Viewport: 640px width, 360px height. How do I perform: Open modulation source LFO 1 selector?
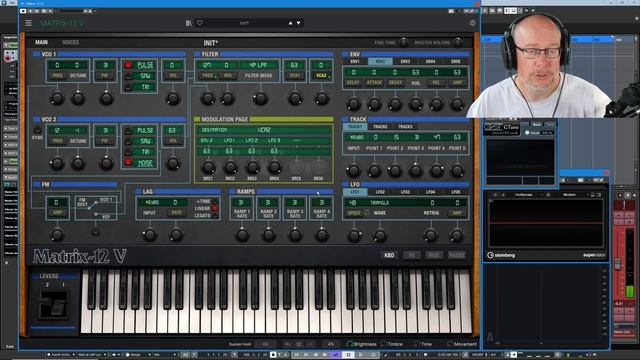(x=229, y=140)
